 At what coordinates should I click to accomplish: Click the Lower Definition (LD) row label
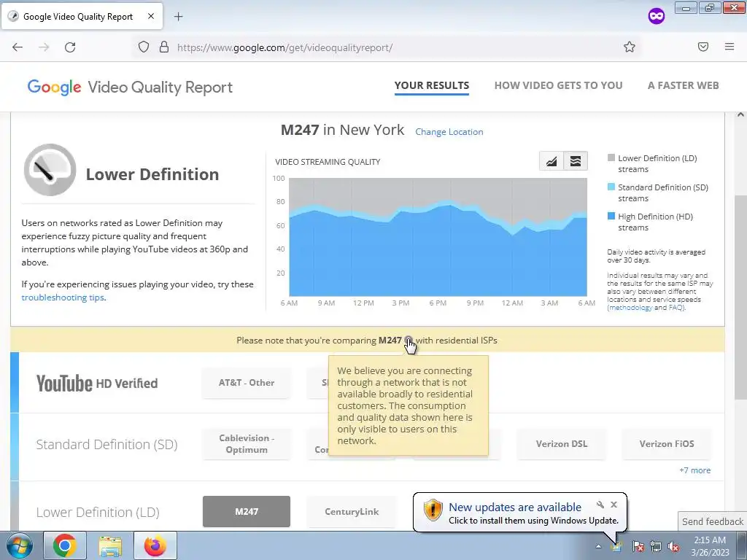pyautogui.click(x=98, y=513)
